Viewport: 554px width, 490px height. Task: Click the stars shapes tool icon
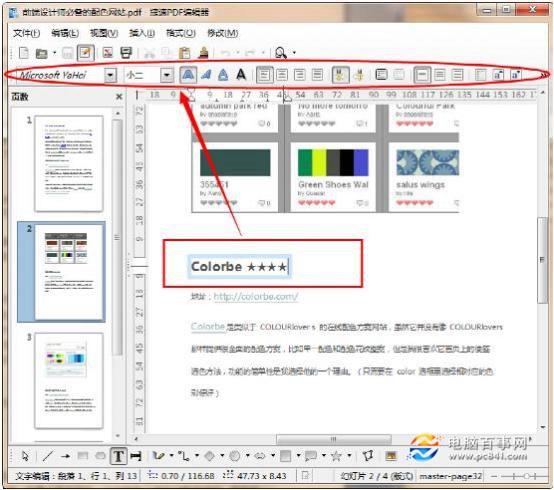(x=336, y=456)
